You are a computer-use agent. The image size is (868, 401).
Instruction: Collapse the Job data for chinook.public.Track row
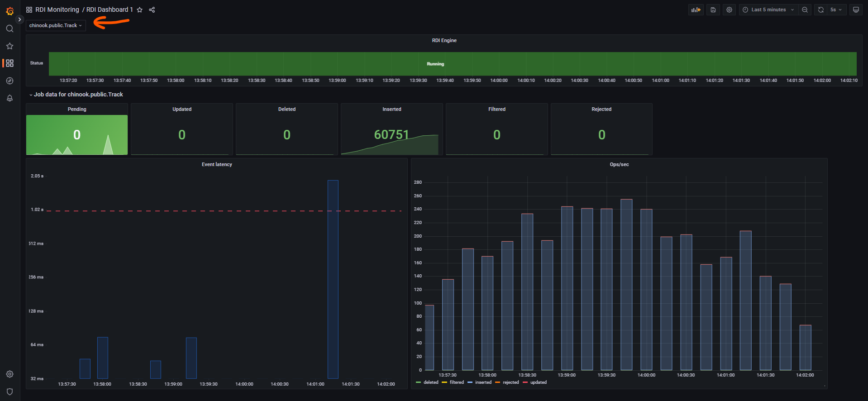click(x=78, y=95)
